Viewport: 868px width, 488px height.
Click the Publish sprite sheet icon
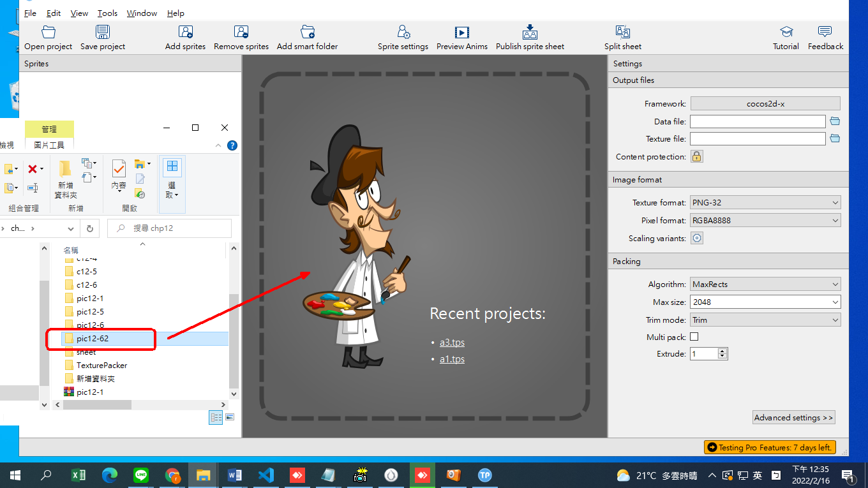pos(530,32)
